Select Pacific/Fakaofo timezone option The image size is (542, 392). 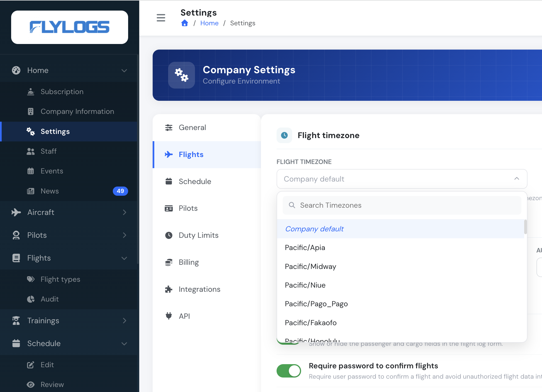pyautogui.click(x=401, y=323)
